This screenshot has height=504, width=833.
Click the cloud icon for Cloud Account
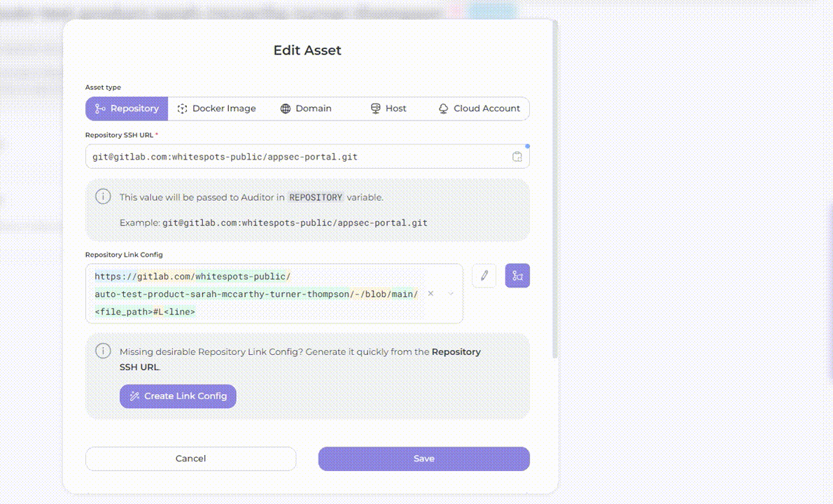pos(443,108)
